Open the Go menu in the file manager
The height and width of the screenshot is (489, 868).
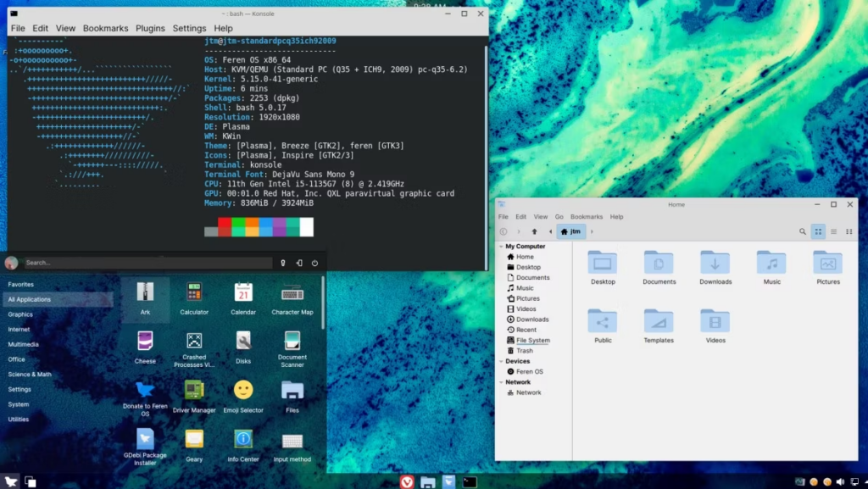click(559, 217)
